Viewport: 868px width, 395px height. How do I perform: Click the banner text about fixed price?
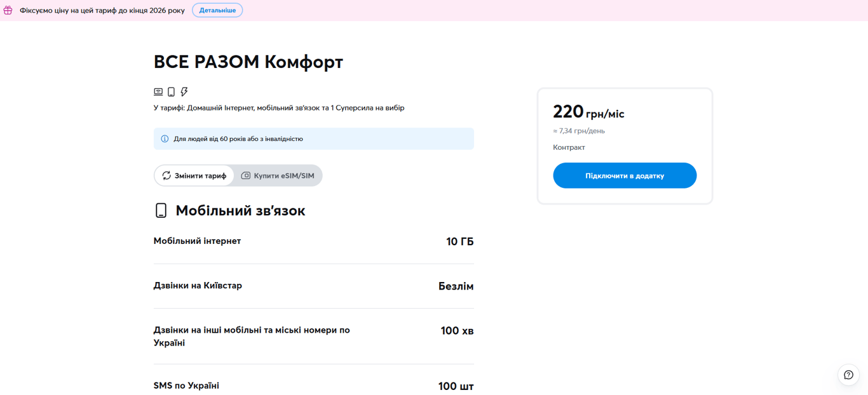102,11
